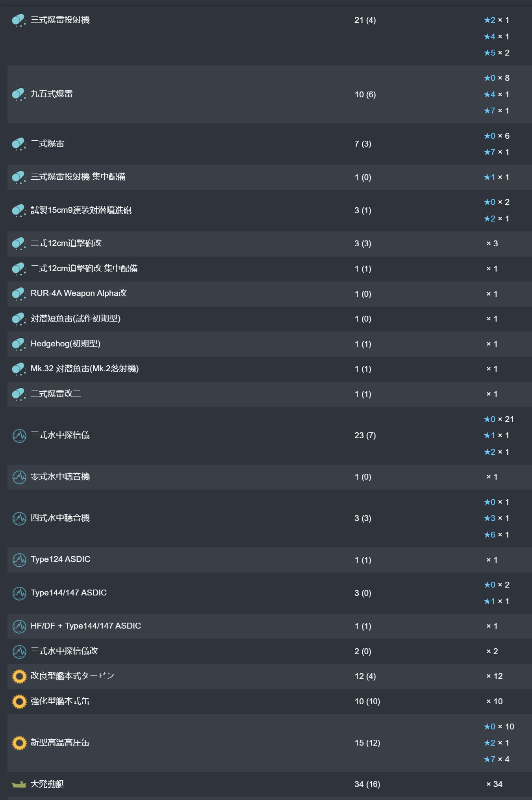The image size is (532, 800).
Task: Select the icon beside Hedgehog(初期型)
Action: (x=19, y=344)
